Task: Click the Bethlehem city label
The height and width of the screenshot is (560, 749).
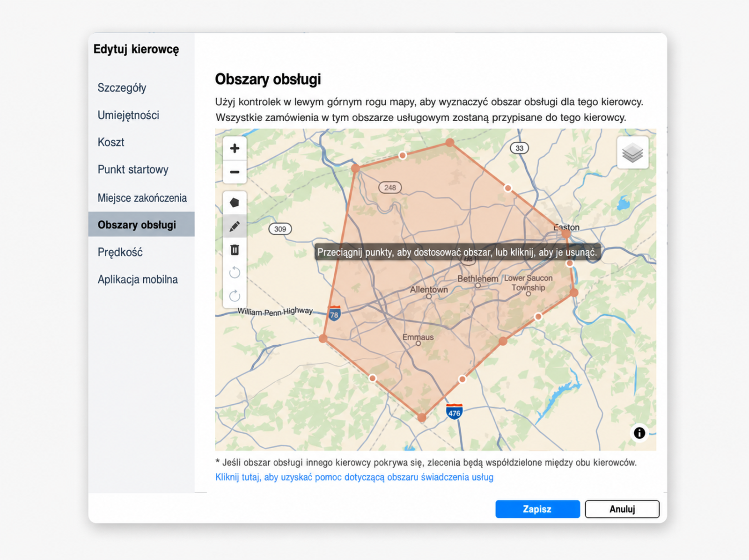Action: coord(477,279)
